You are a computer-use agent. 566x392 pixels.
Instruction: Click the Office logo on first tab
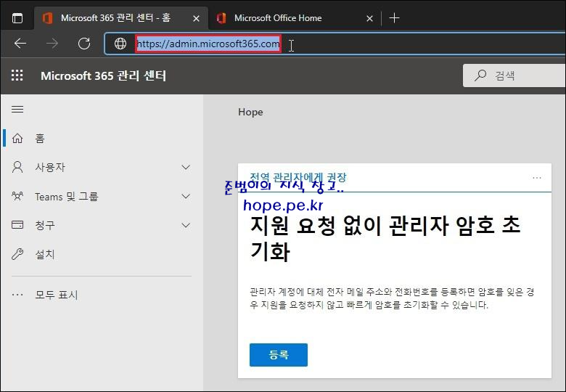click(47, 18)
